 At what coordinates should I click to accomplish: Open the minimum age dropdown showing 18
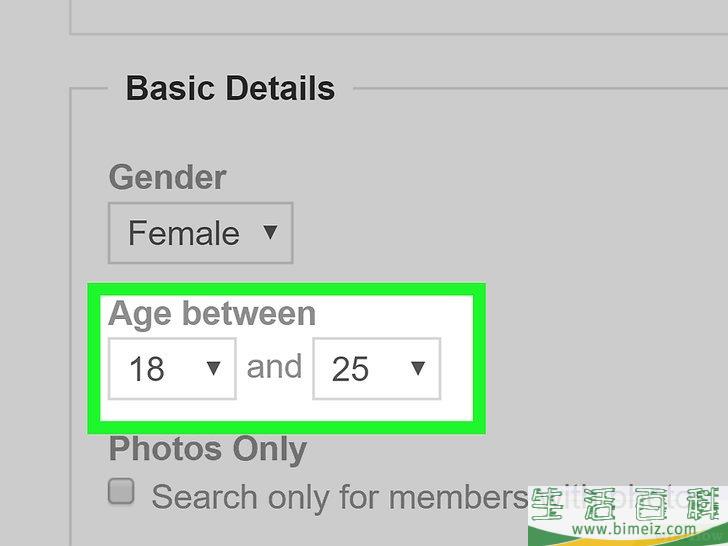pyautogui.click(x=172, y=368)
